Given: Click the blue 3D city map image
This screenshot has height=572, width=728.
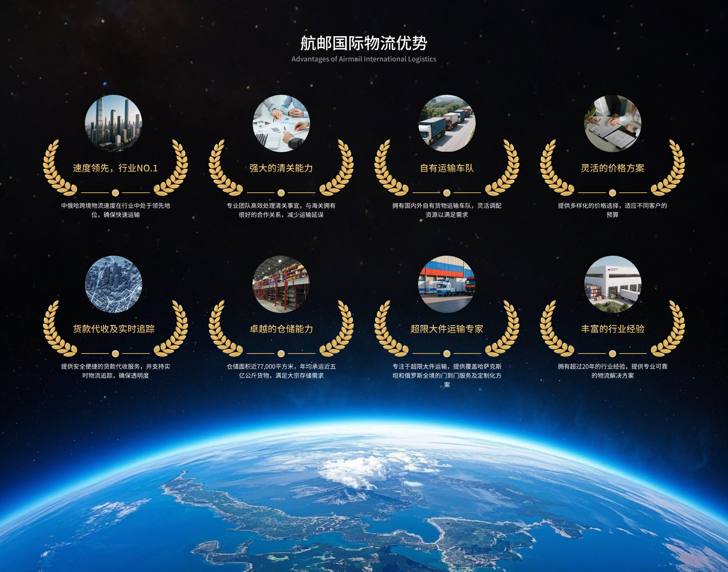Looking at the screenshot, I should (113, 284).
